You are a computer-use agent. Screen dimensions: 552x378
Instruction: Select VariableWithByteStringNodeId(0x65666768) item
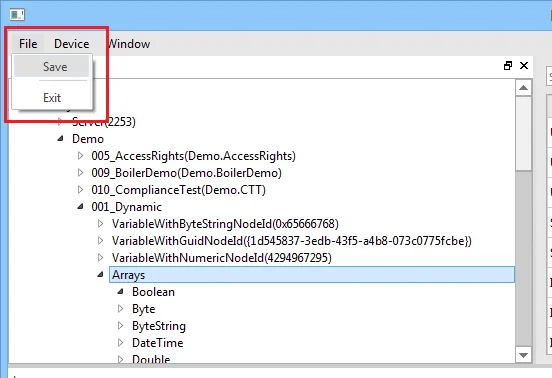coord(225,223)
